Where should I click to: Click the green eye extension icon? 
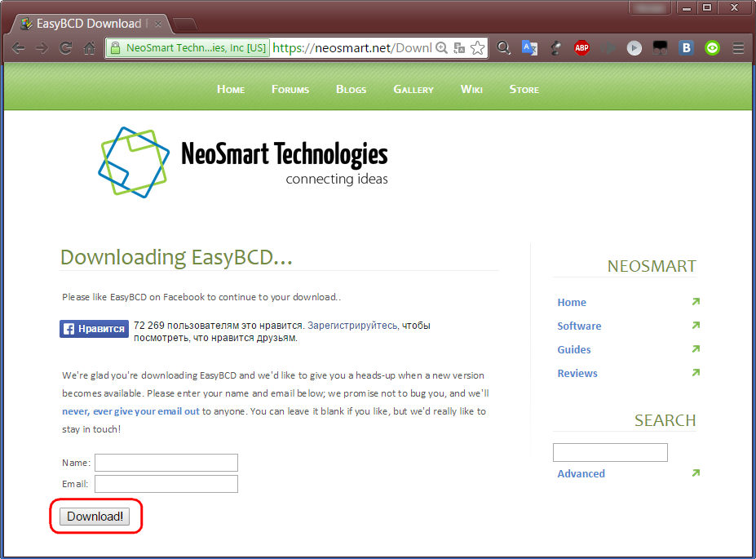(x=712, y=48)
